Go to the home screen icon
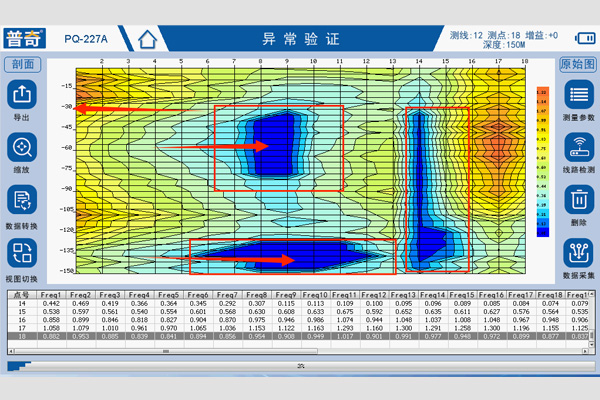Image resolution: width=600 pixels, height=400 pixels. pyautogui.click(x=148, y=39)
